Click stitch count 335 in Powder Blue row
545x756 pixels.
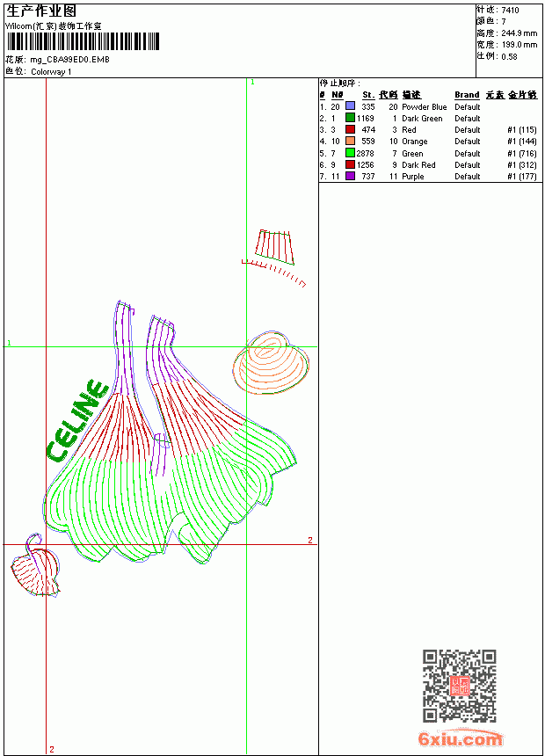[x=368, y=107]
